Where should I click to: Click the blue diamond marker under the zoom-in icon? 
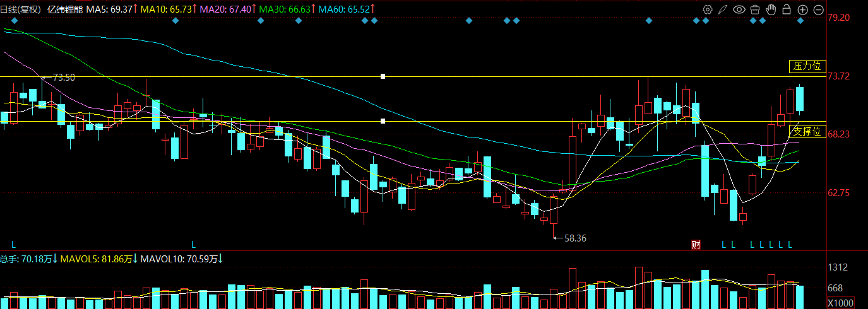[x=800, y=21]
